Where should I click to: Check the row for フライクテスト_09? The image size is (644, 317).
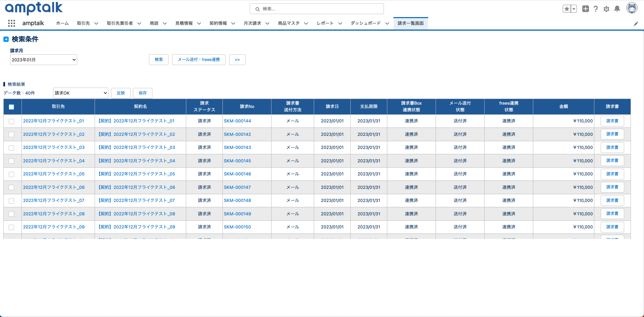11,227
